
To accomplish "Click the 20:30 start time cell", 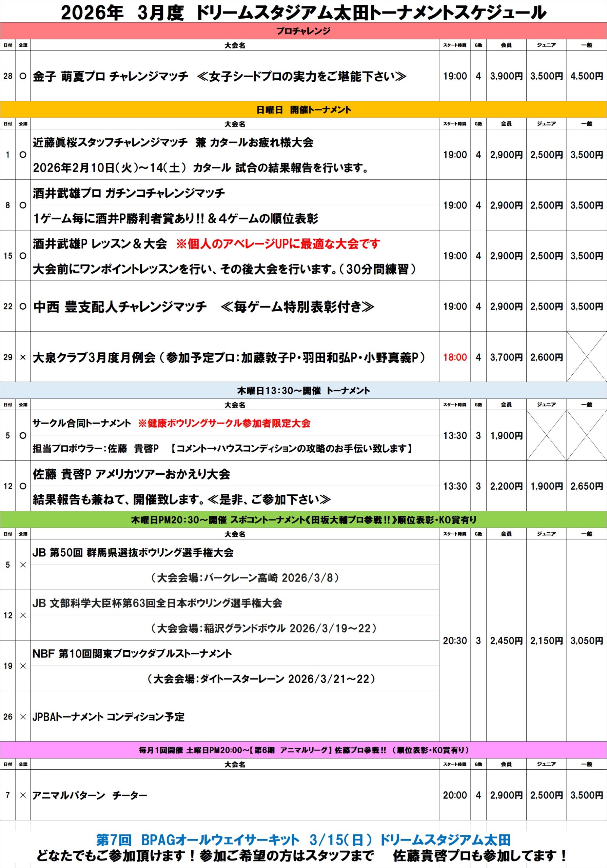I will tap(455, 641).
